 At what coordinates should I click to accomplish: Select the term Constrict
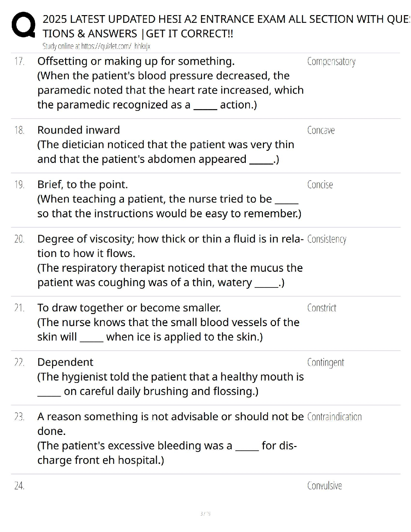tap(321, 308)
